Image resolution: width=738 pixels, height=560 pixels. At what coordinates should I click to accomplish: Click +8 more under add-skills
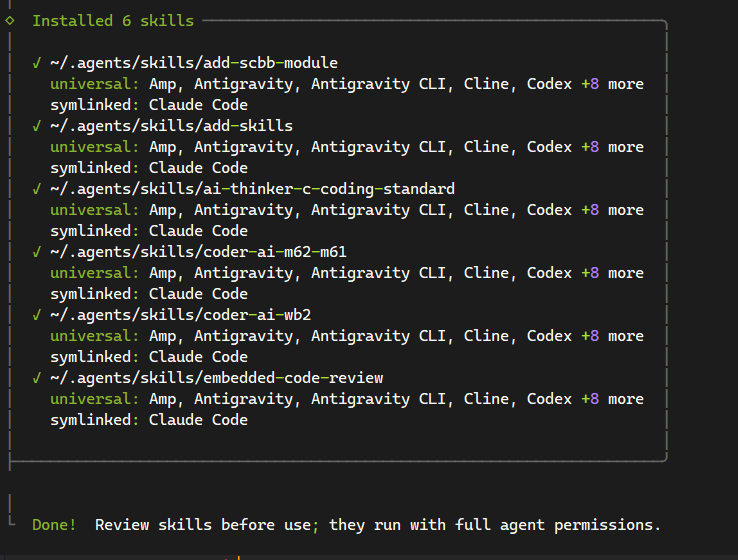pos(612,147)
